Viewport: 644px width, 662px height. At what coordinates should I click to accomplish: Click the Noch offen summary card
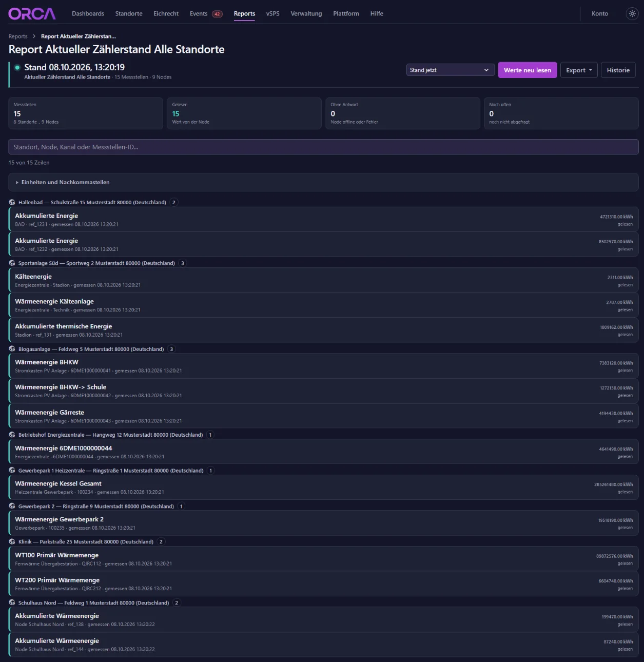pos(561,113)
